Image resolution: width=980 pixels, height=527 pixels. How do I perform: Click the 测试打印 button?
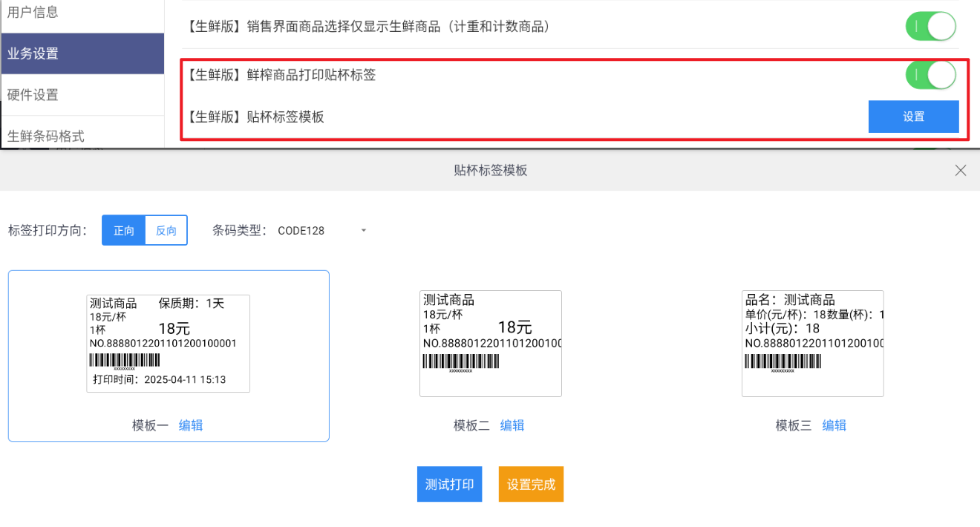[x=450, y=484]
